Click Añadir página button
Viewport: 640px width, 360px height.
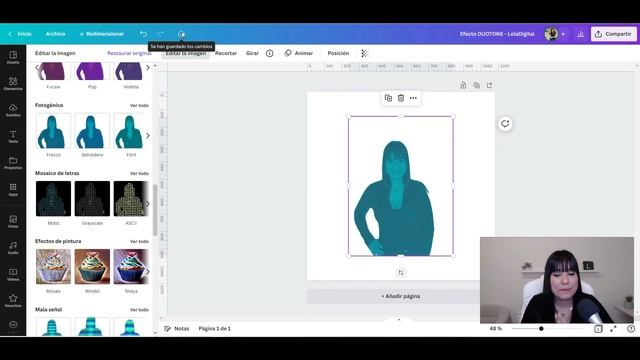400,296
